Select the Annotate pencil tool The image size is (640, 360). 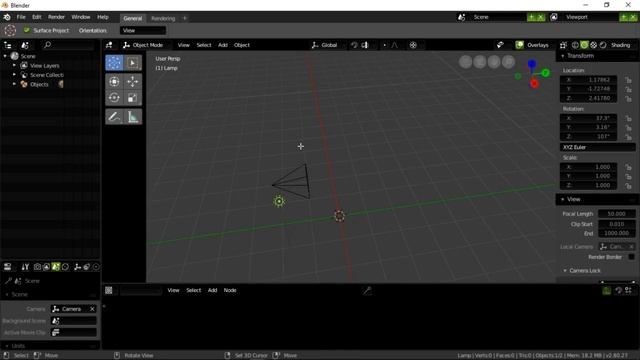pos(114,117)
